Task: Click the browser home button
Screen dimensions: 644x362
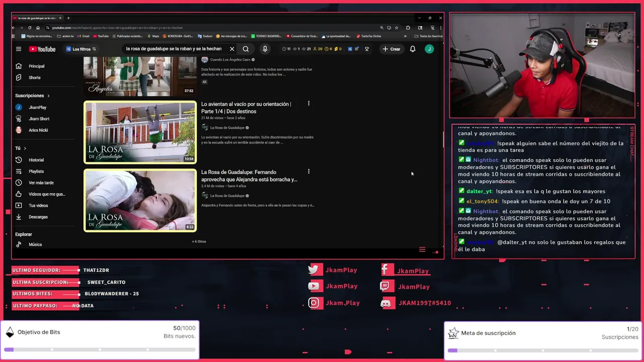Action: point(38,28)
